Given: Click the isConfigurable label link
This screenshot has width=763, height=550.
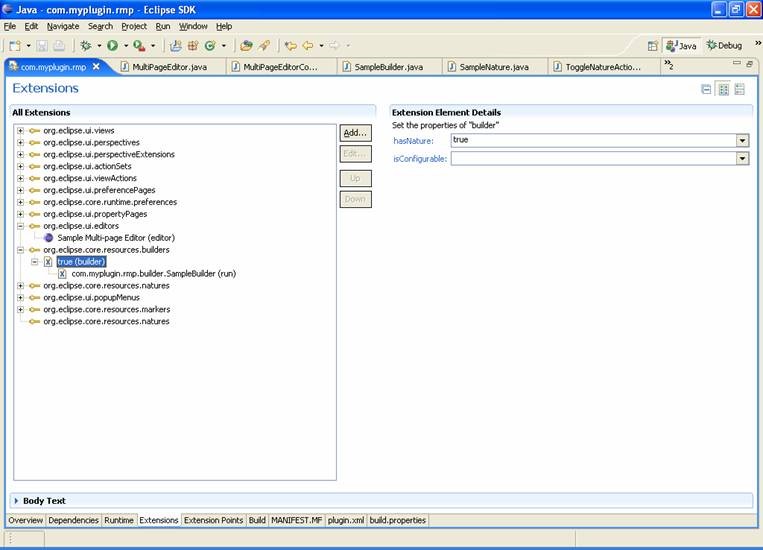Looking at the screenshot, I should tap(420, 159).
